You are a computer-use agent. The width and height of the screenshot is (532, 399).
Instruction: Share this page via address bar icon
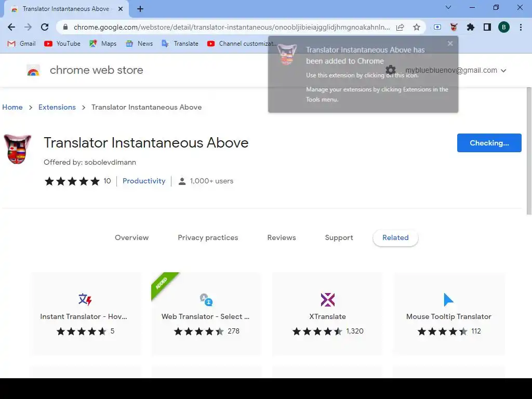[400, 27]
